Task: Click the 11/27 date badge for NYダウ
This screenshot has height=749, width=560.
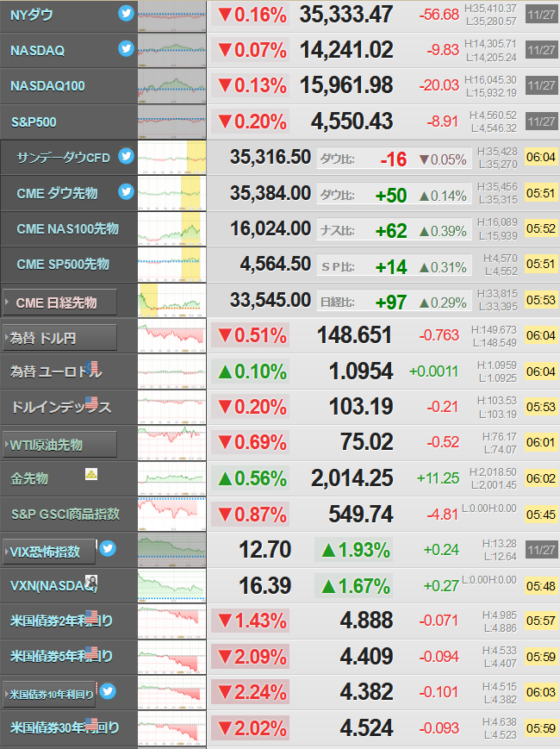Action: 541,15
